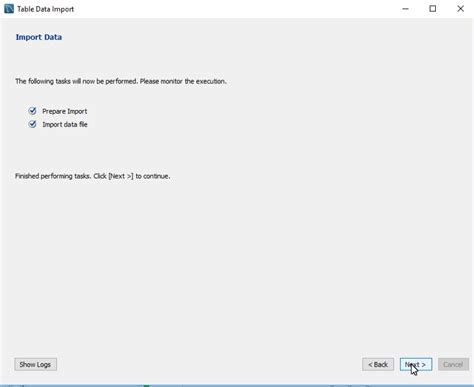
Task: Click the greyed-out Cancel button
Action: coord(453,364)
